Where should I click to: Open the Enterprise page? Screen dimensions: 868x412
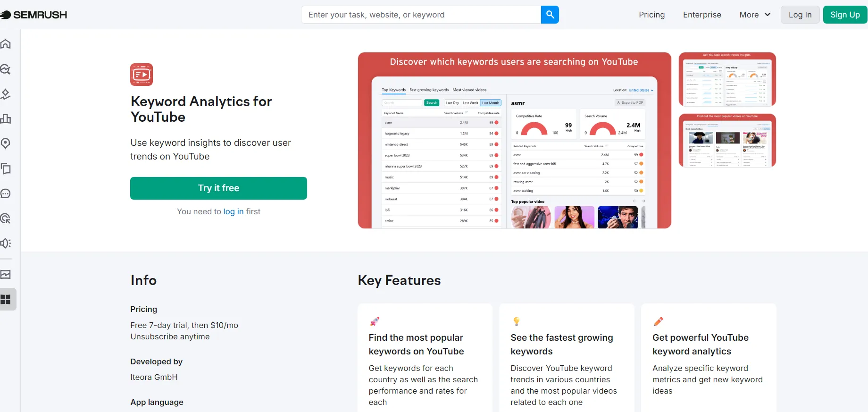pyautogui.click(x=702, y=15)
